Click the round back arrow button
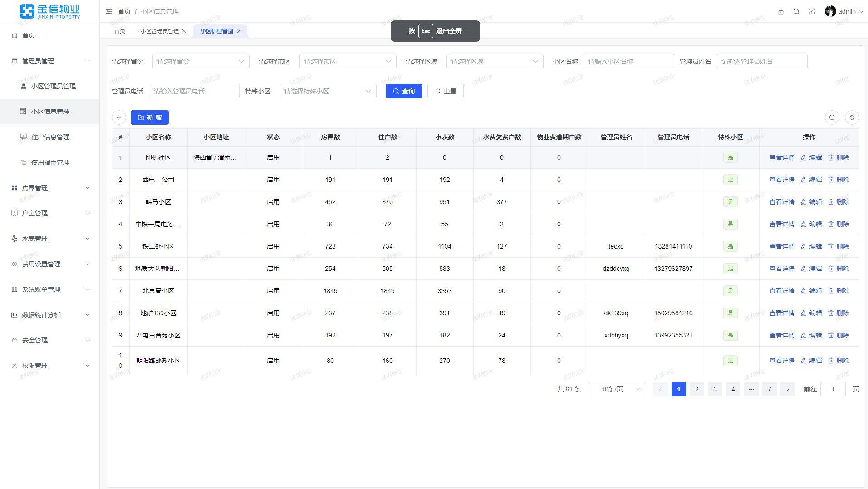868x489 pixels. [x=119, y=117]
